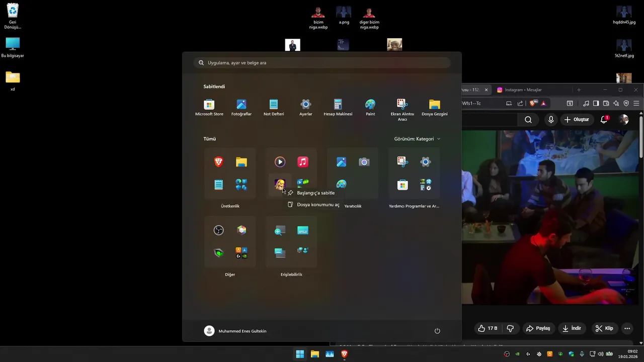Select hqddn45.jpg desktop file

pyautogui.click(x=624, y=15)
